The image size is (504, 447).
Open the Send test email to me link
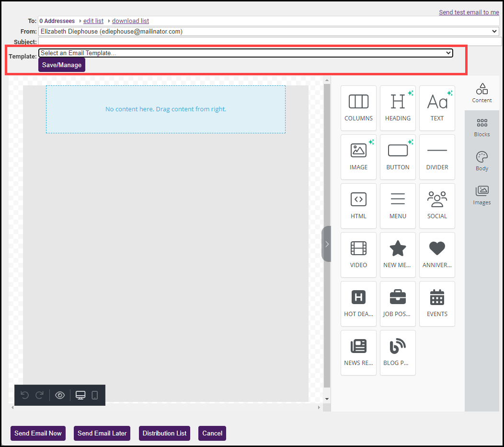pos(469,12)
